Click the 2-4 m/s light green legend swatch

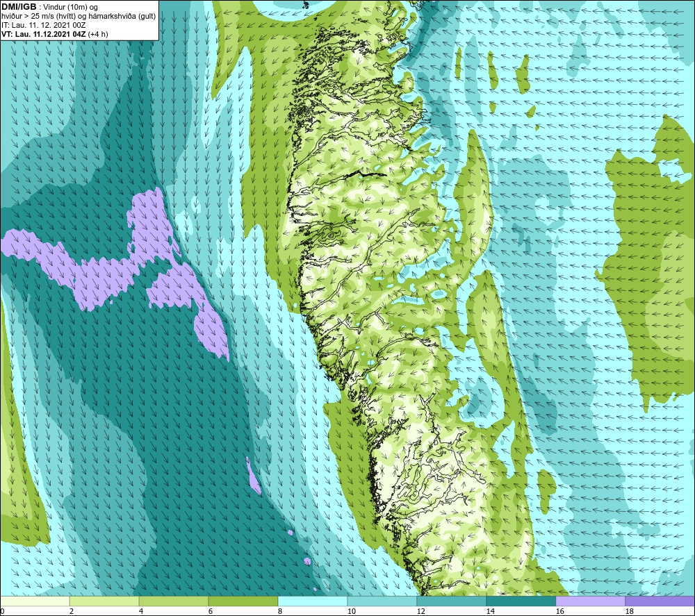(104, 601)
